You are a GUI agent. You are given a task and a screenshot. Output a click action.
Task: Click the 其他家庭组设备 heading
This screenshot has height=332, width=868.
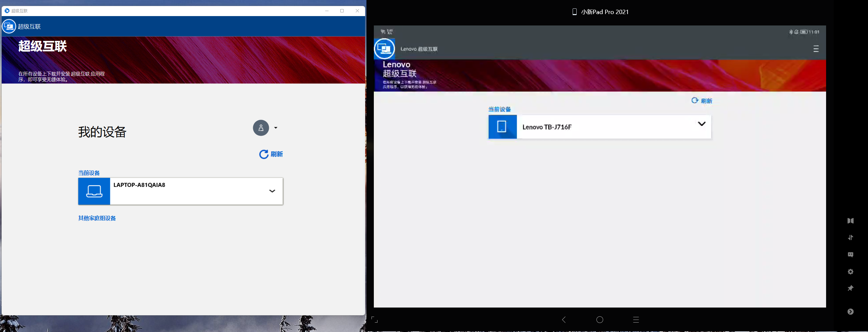pos(97,218)
